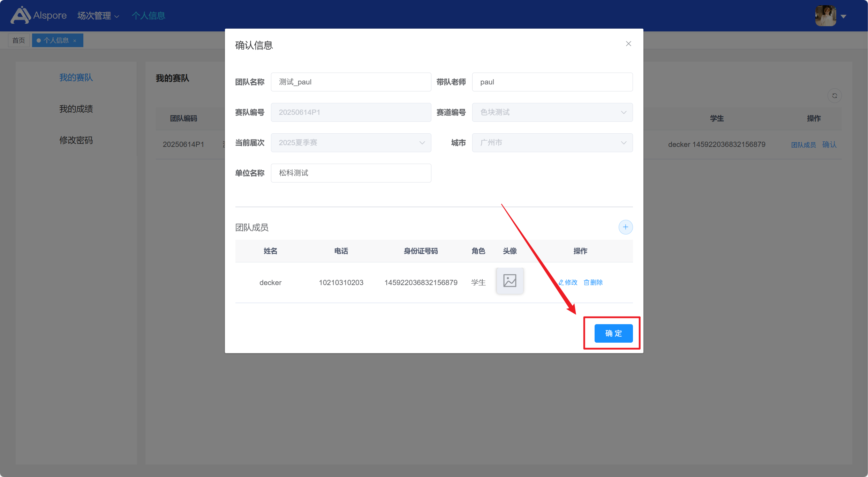Open the 城市 dropdown
The height and width of the screenshot is (477, 868).
pos(552,143)
